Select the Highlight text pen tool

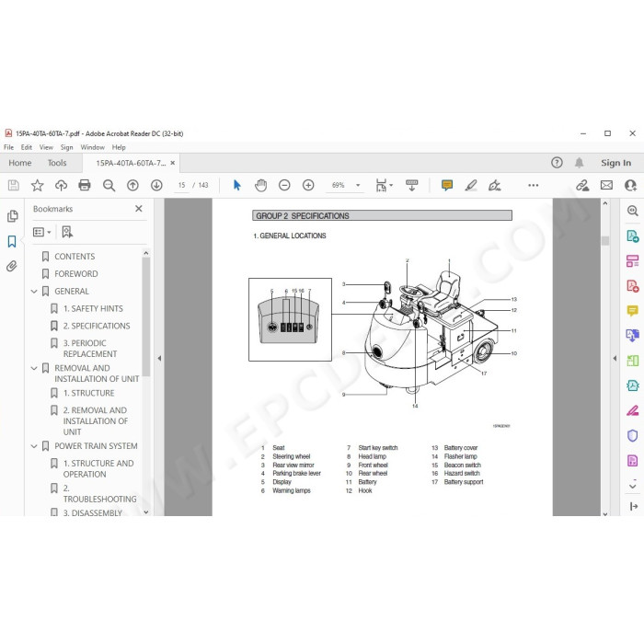pyautogui.click(x=471, y=185)
